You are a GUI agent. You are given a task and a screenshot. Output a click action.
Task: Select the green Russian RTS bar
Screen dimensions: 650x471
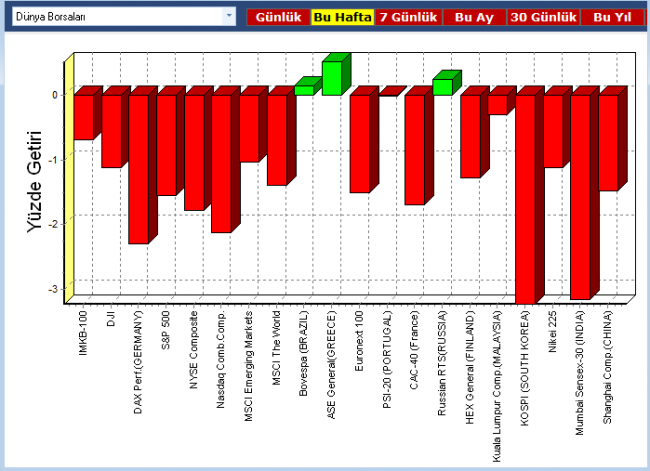[443, 87]
